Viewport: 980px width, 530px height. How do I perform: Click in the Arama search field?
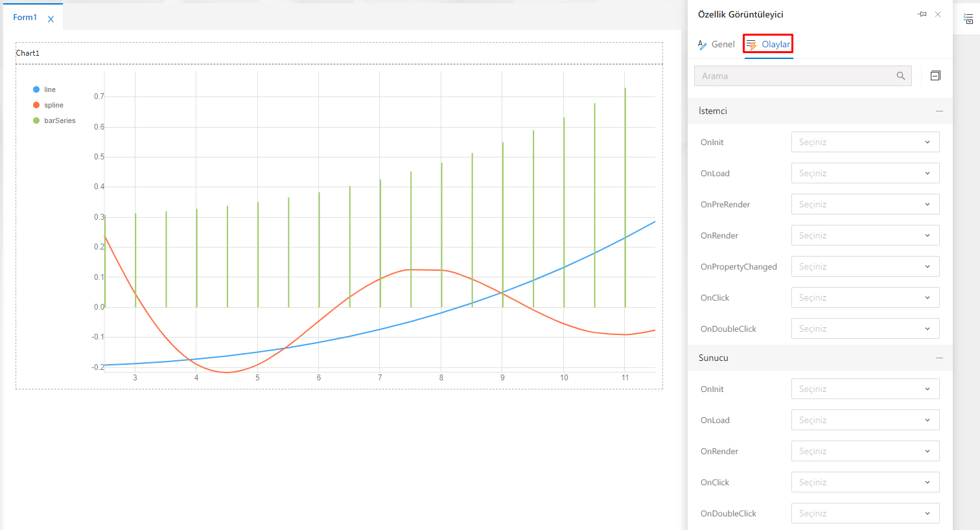794,76
